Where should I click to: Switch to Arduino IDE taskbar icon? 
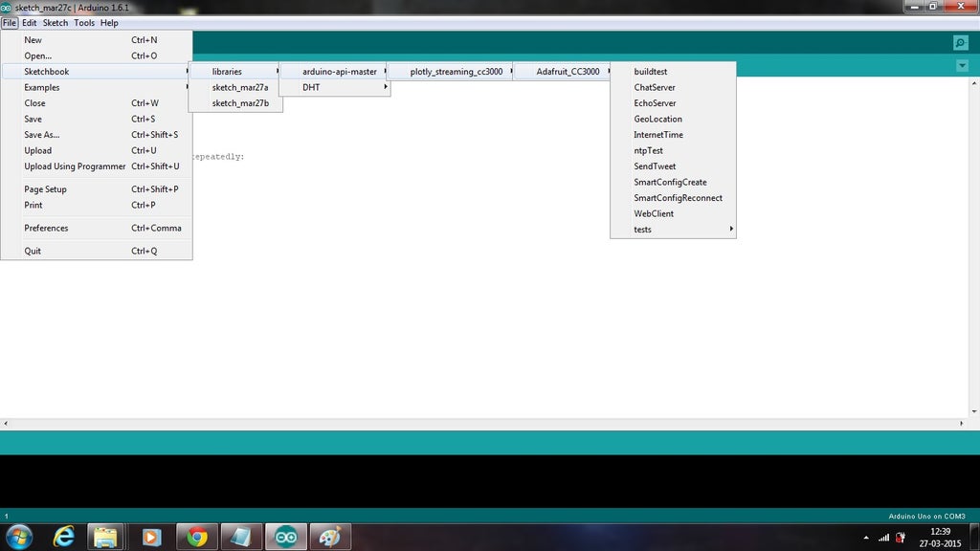(x=286, y=537)
